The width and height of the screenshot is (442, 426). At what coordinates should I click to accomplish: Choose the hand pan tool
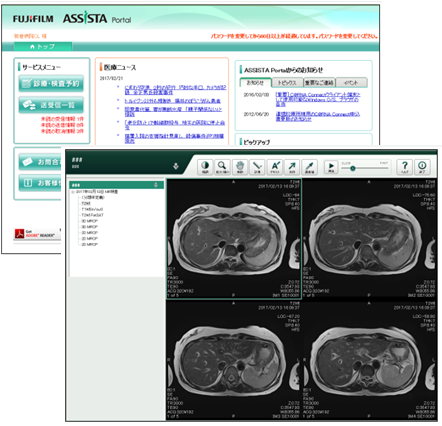tap(240, 167)
